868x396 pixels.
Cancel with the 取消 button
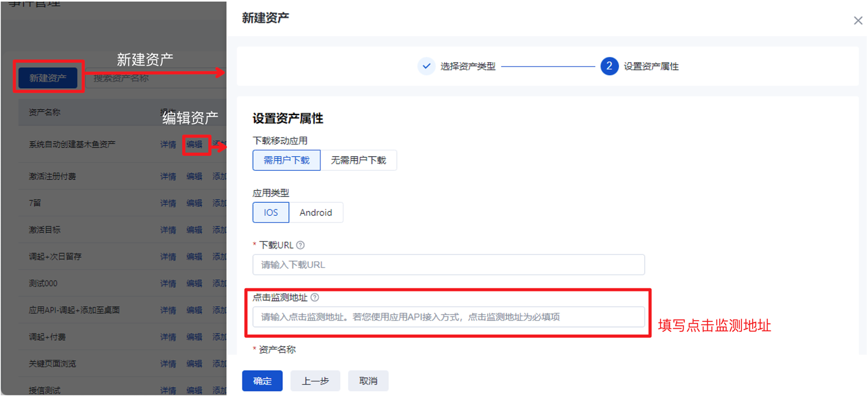click(x=368, y=381)
